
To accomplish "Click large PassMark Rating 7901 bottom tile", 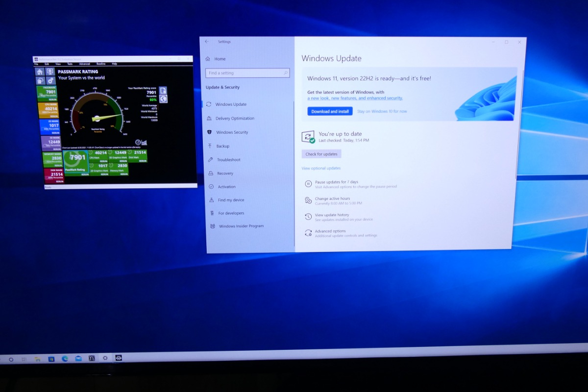I will 76,163.
